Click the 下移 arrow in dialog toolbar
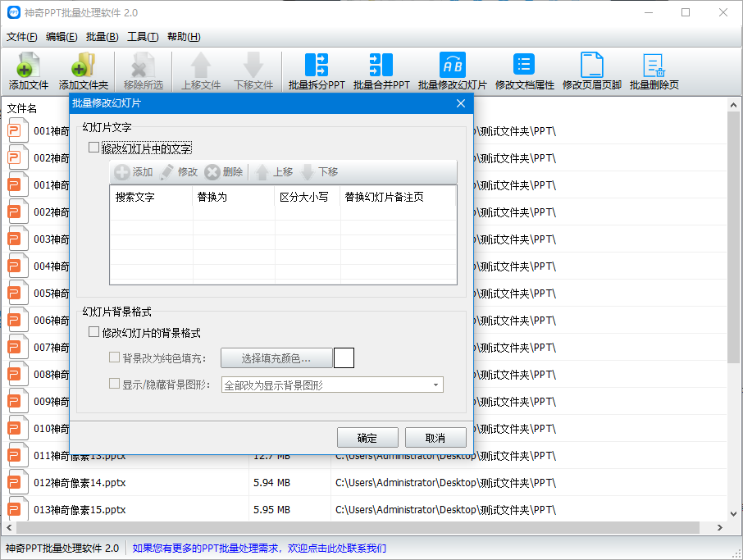 (x=319, y=172)
